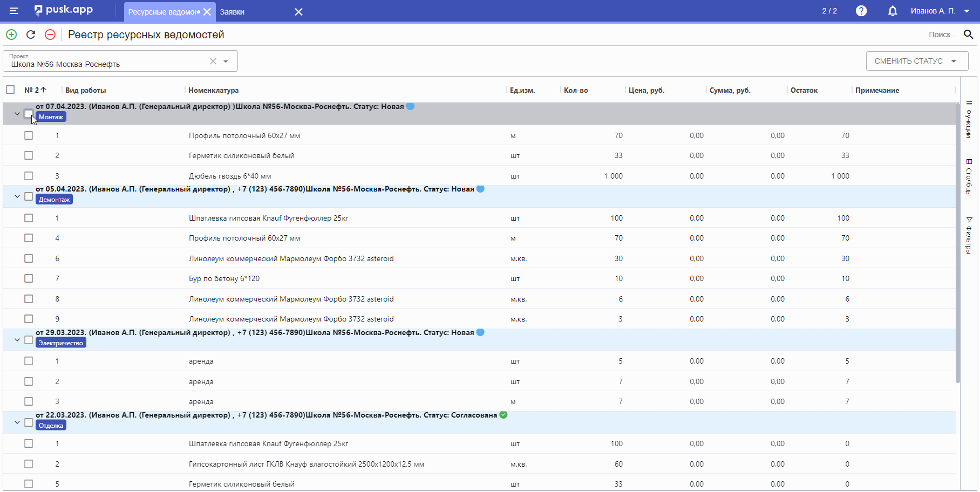Tick the 05.04.2023 Демонтаж group checkbox
The height and width of the screenshot is (492, 980).
pyautogui.click(x=29, y=196)
